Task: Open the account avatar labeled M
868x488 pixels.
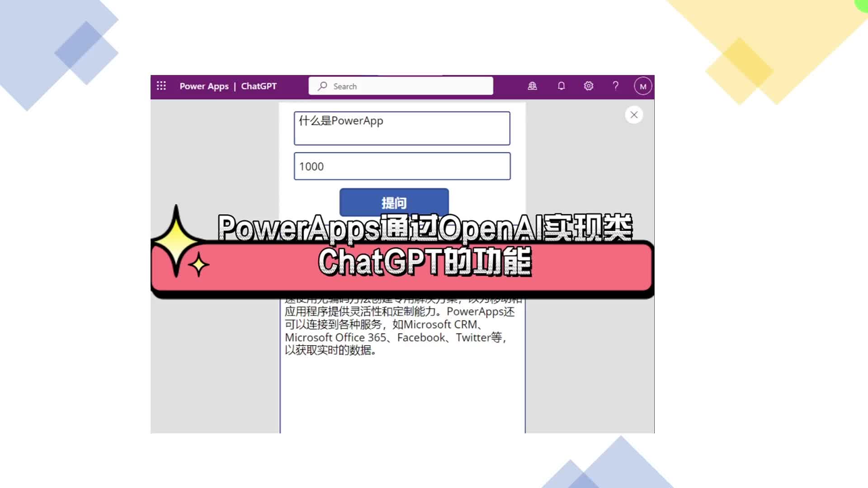Action: pyautogui.click(x=643, y=86)
